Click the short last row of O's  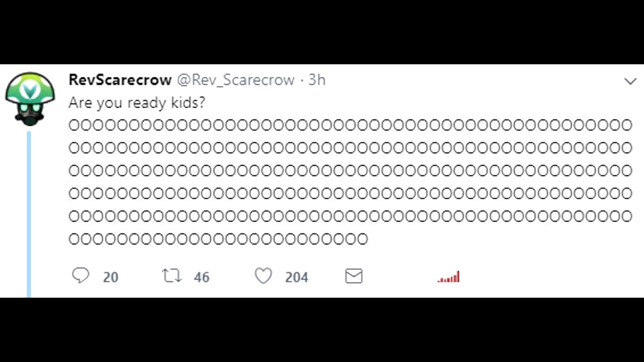[218, 239]
